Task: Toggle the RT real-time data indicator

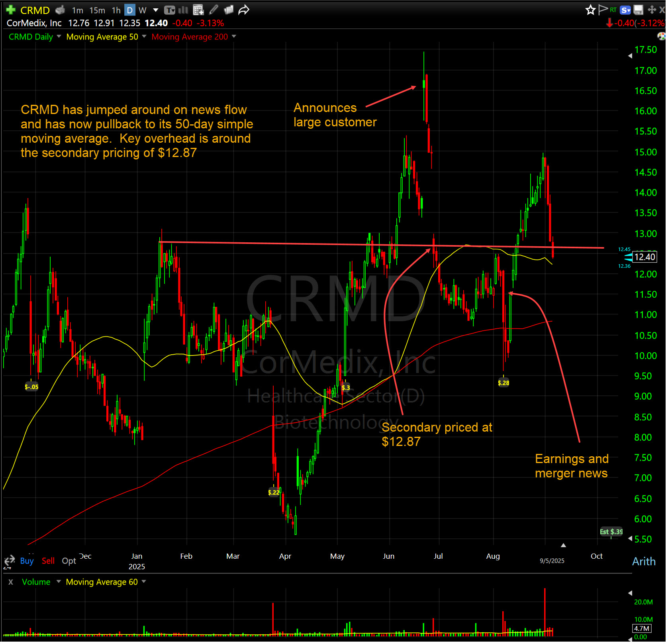Action: point(613,10)
